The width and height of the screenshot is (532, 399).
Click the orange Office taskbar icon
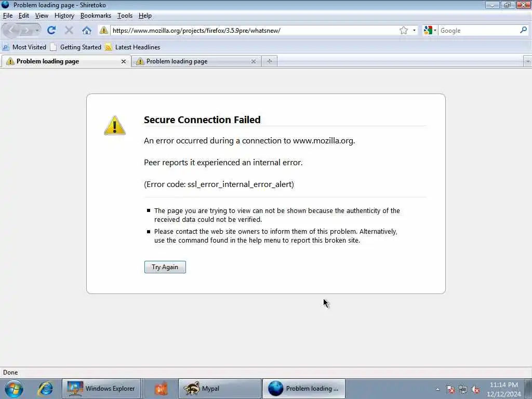click(x=161, y=389)
